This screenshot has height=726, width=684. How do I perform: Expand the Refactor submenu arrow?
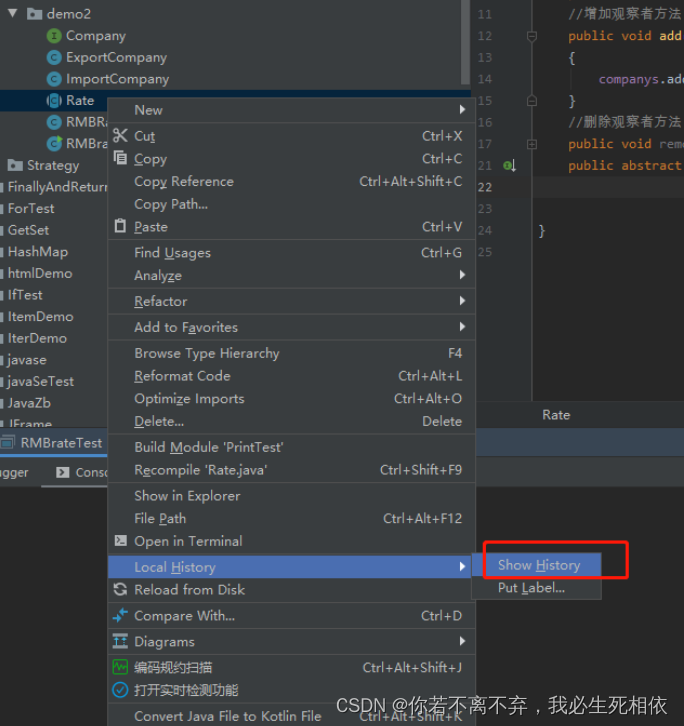coord(462,301)
